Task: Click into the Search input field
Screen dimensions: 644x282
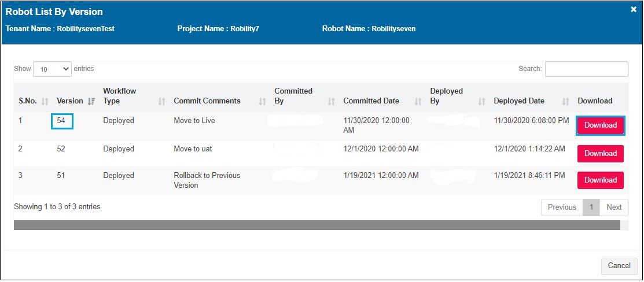Action: point(586,69)
